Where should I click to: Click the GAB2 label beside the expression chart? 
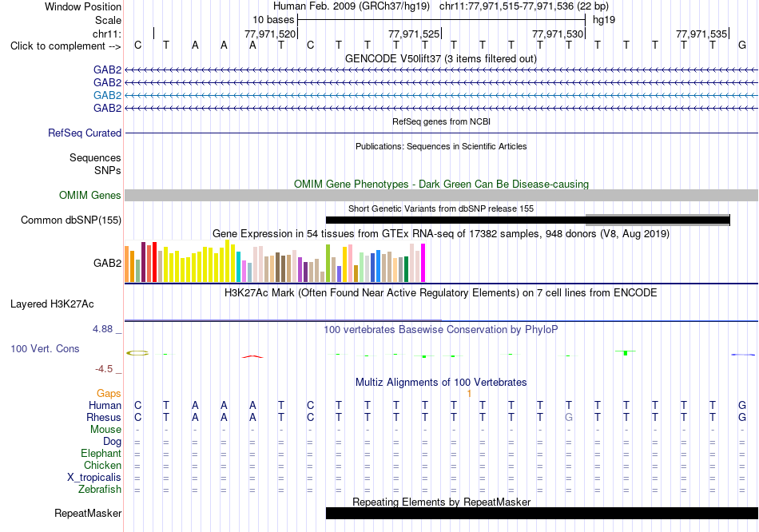pos(108,263)
